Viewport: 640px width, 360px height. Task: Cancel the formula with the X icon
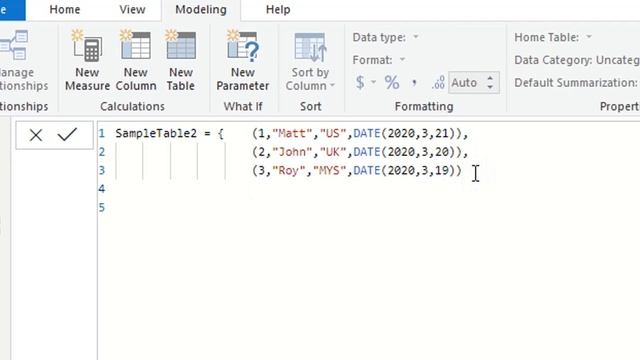[x=36, y=135]
